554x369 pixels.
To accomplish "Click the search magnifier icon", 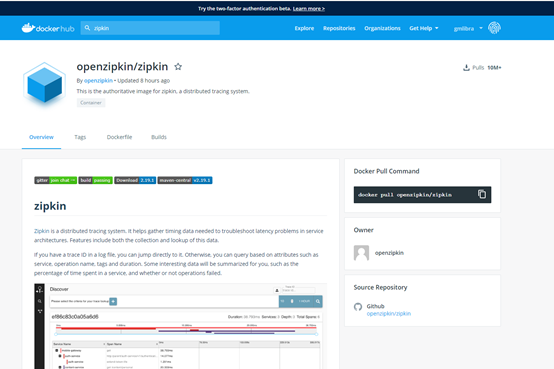I will point(87,28).
